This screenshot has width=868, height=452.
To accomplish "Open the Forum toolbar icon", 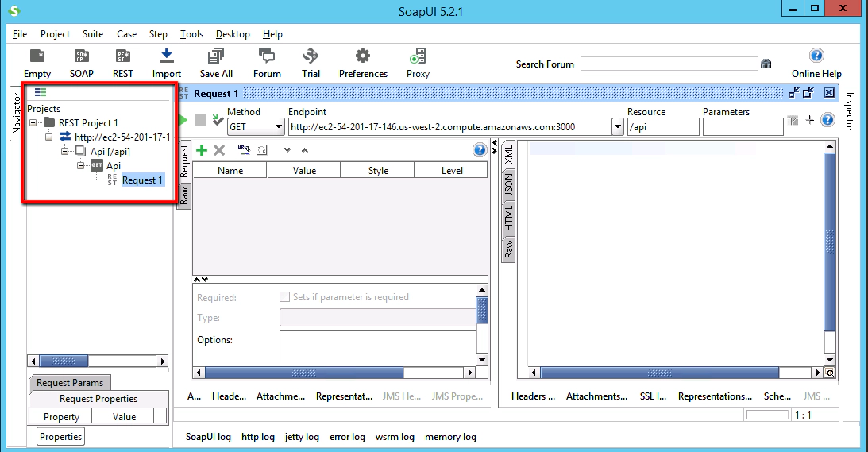I will 267,56.
